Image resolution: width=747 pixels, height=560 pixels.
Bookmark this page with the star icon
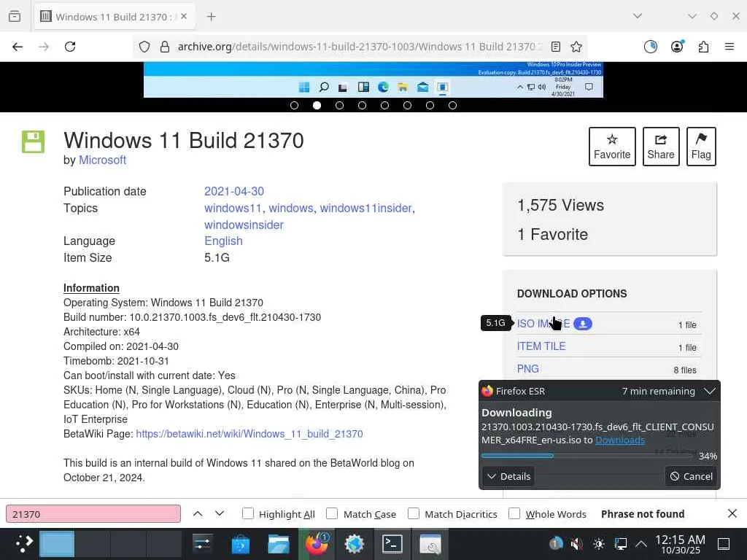point(576,47)
